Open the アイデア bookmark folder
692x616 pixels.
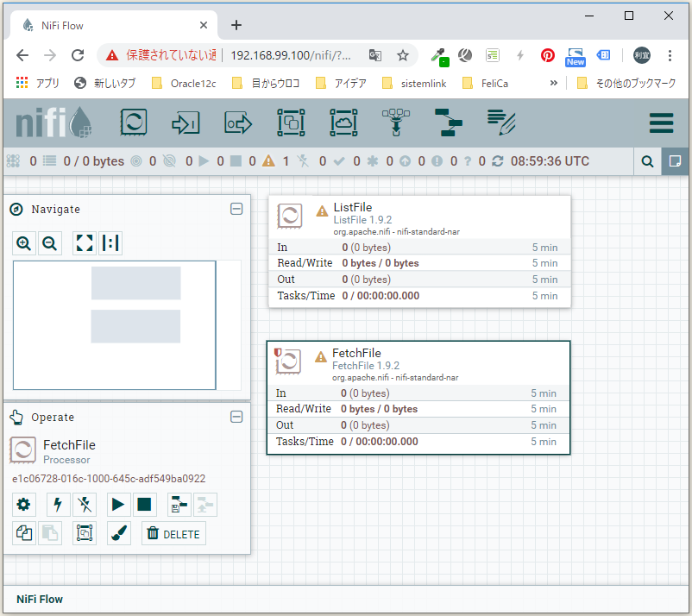click(341, 84)
